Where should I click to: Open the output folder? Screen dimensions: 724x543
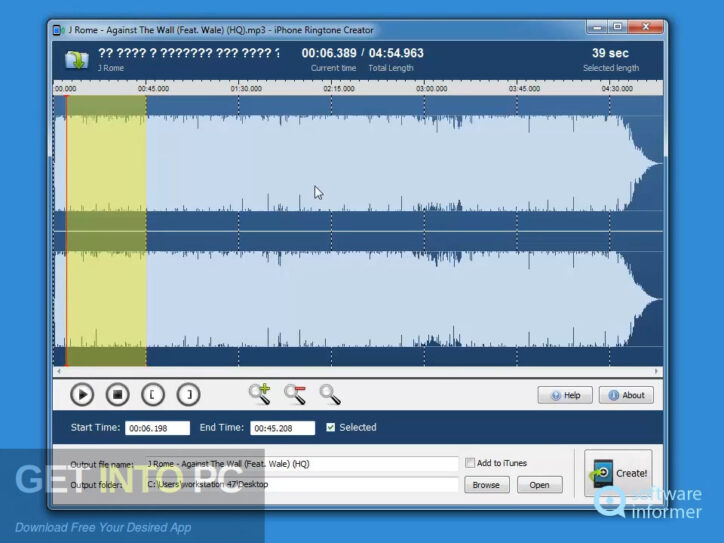[539, 485]
